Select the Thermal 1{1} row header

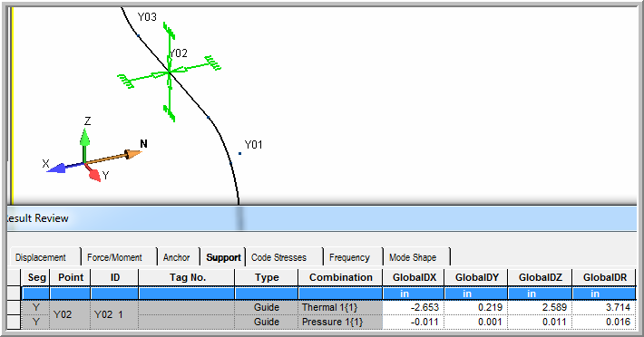pyautogui.click(x=14, y=307)
